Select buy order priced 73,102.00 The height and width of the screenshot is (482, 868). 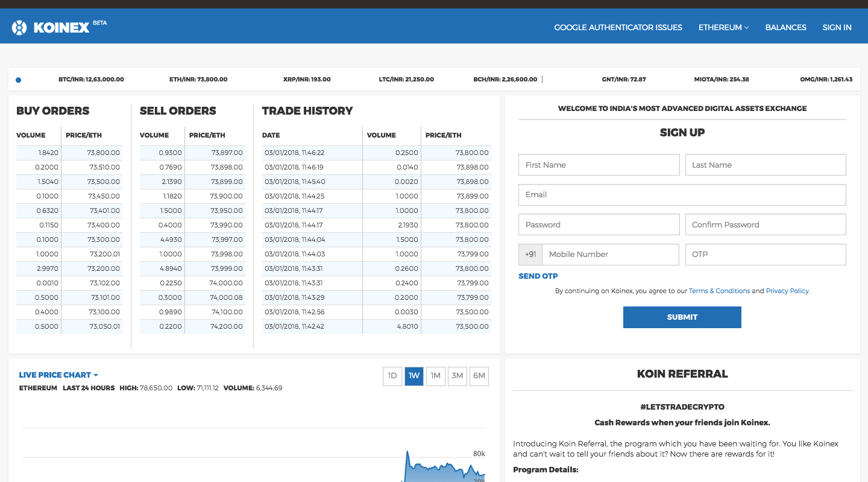[x=69, y=283]
